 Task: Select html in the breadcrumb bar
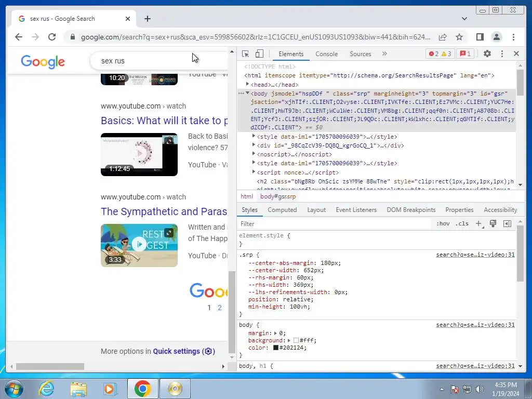247,196
